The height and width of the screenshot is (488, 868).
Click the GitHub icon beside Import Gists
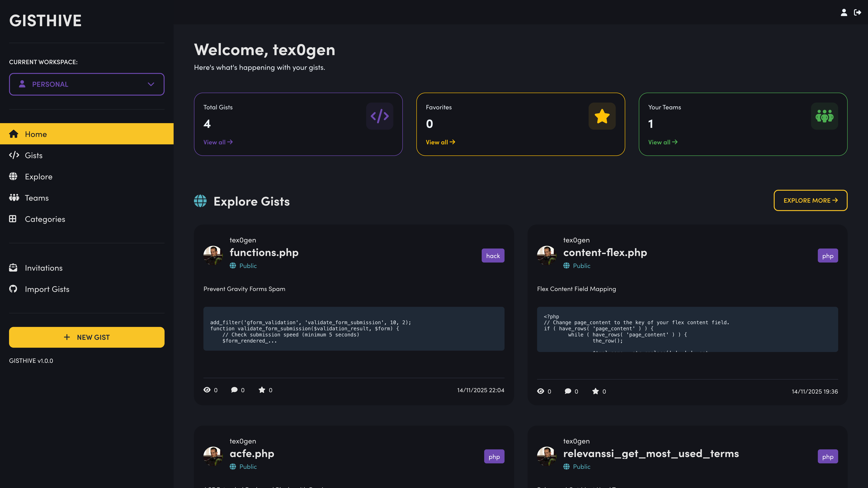(13, 289)
